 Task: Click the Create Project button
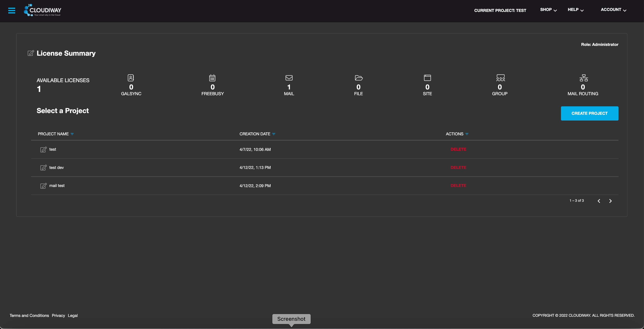(x=589, y=113)
